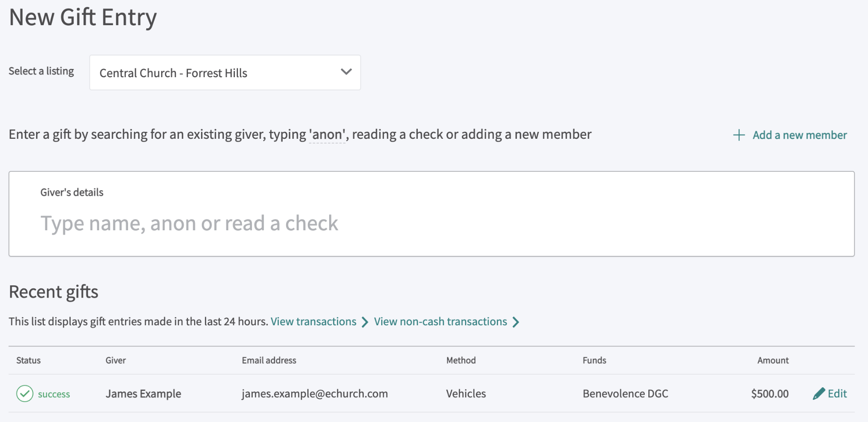Click the Email address column header
The image size is (868, 422).
(x=269, y=360)
